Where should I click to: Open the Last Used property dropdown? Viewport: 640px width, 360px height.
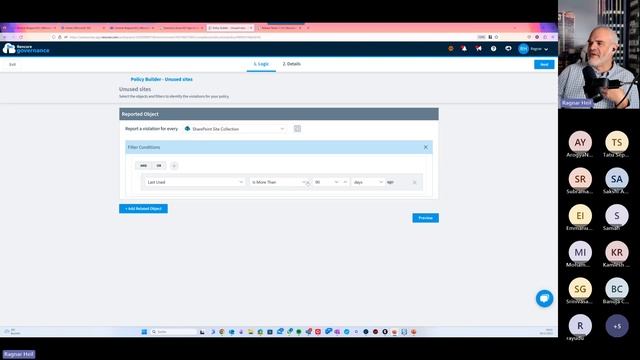coord(195,182)
